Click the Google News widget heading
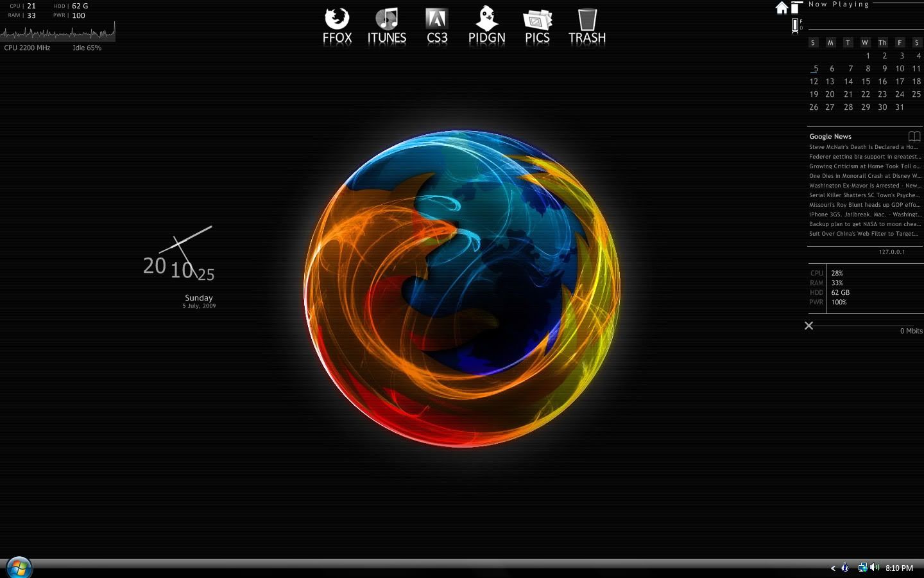924x578 pixels. point(830,136)
